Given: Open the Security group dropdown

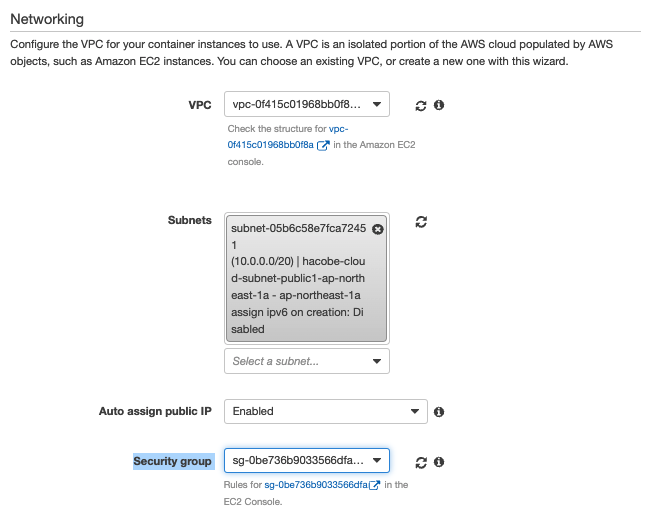Looking at the screenshot, I should pos(306,461).
